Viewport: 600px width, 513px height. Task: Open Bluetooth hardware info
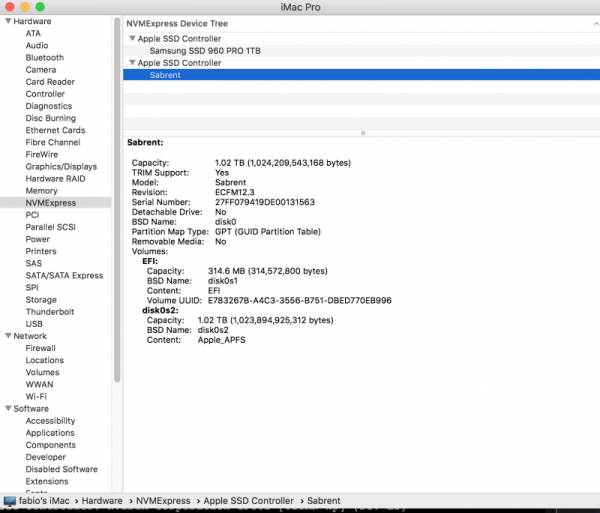[x=44, y=58]
